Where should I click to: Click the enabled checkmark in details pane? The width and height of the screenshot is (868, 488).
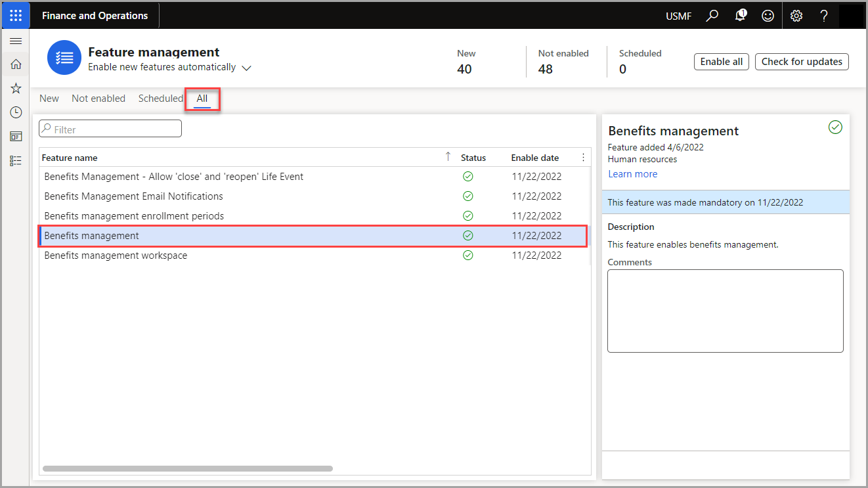(x=835, y=127)
